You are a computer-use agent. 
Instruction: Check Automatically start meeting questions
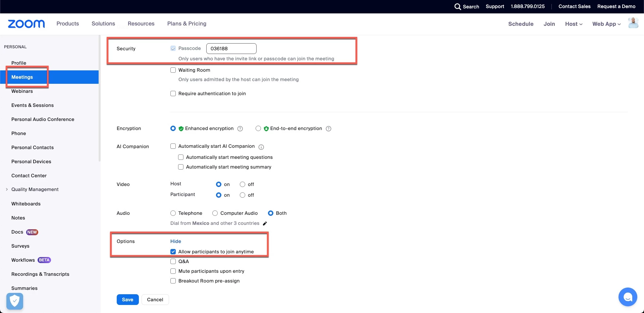(x=181, y=157)
